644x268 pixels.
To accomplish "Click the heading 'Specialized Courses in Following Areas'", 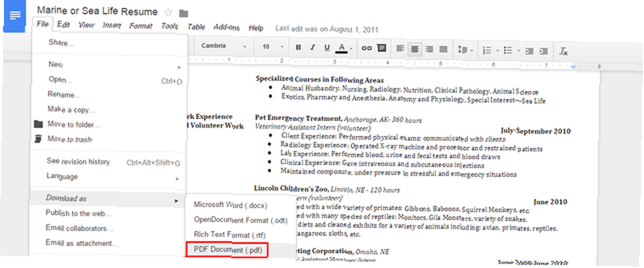I will pos(319,80).
